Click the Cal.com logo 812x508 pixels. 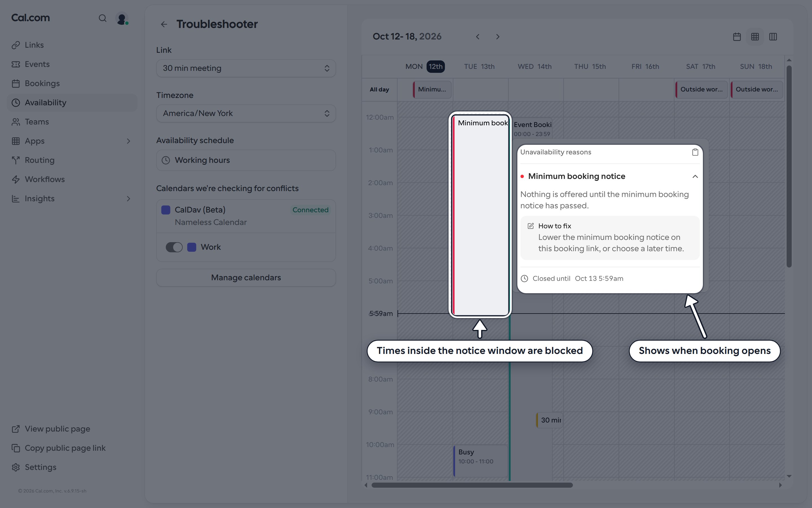tap(30, 18)
